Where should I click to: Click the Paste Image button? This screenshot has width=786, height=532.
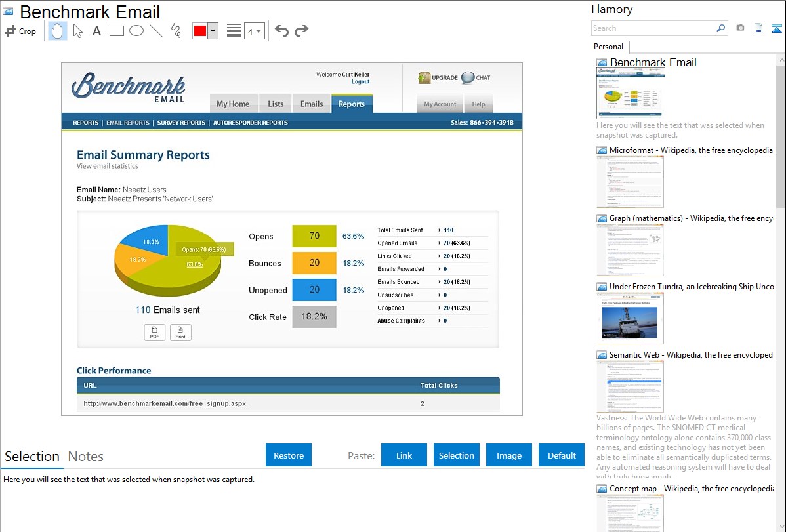click(x=509, y=455)
